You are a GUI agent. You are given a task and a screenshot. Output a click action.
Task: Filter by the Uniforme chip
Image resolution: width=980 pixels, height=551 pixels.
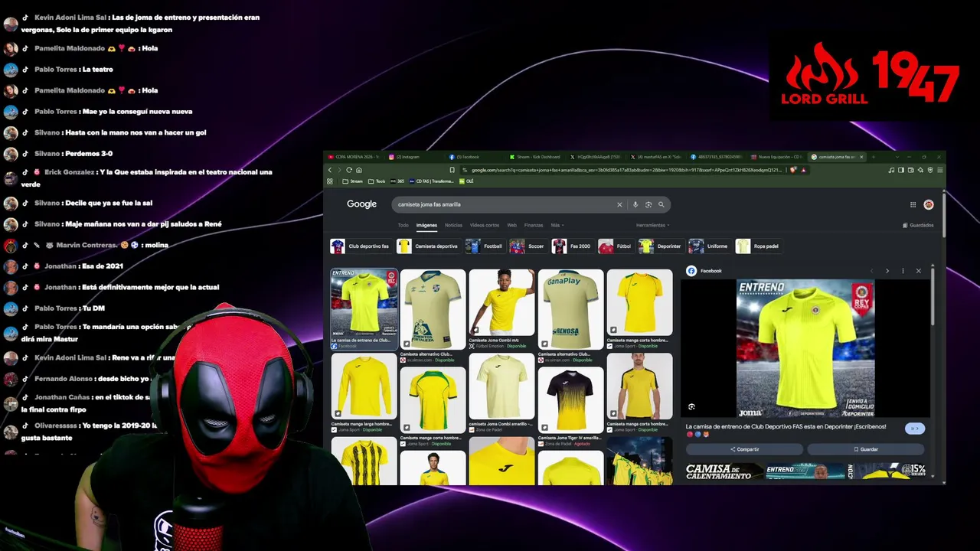point(709,246)
